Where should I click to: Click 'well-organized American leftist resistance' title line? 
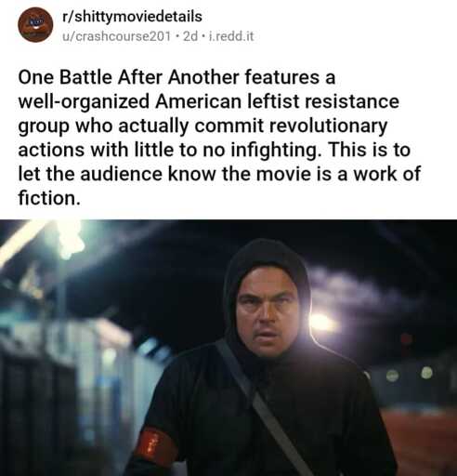click(209, 101)
